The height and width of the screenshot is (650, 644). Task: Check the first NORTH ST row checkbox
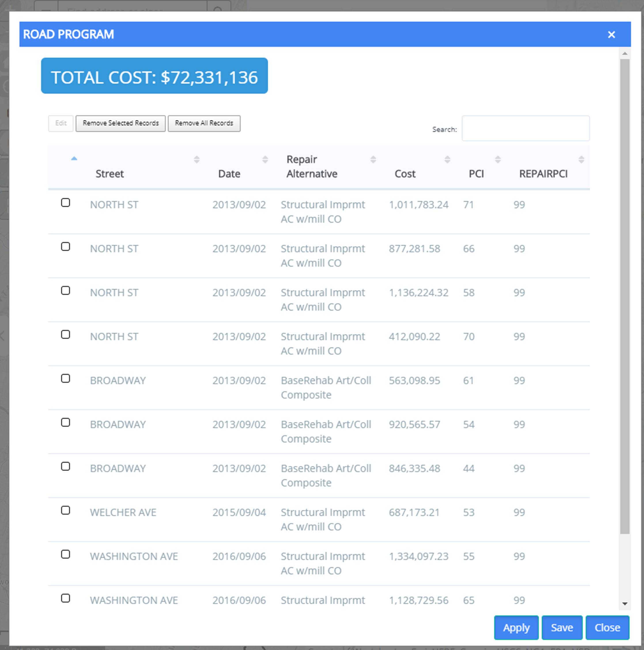(x=66, y=203)
